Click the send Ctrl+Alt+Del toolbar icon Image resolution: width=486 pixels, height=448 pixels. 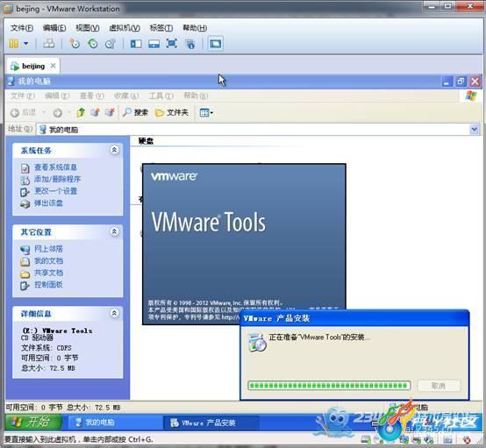point(48,44)
